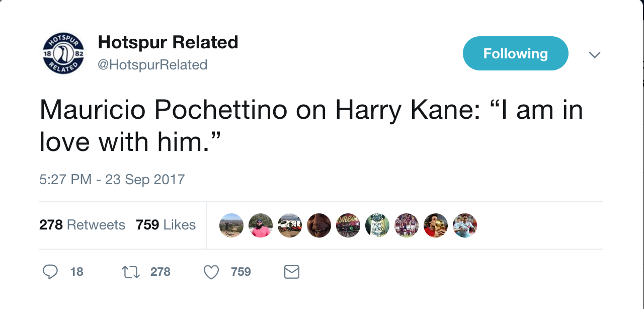The image size is (644, 309).
Task: Like the tweet with the heart icon
Action: pos(211,272)
